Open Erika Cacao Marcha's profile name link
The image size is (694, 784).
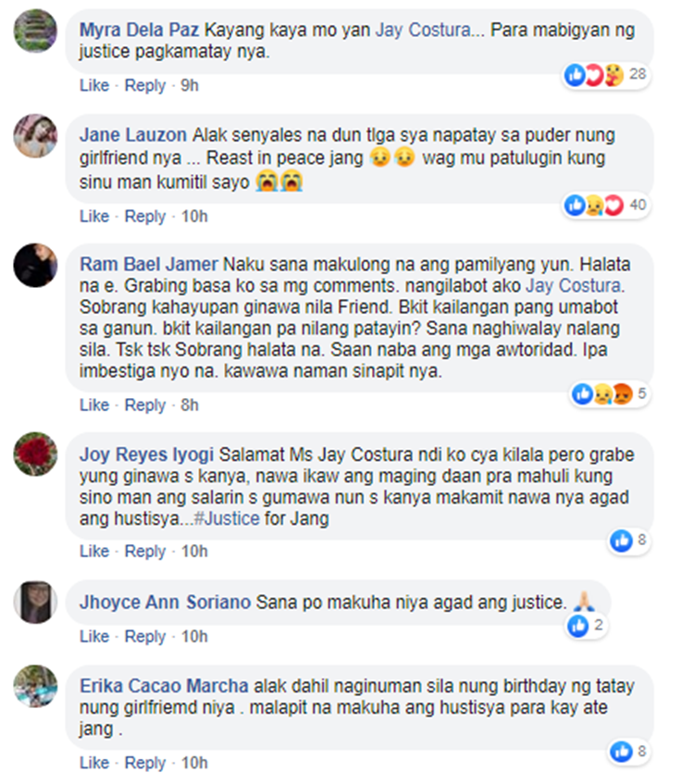pos(164,686)
